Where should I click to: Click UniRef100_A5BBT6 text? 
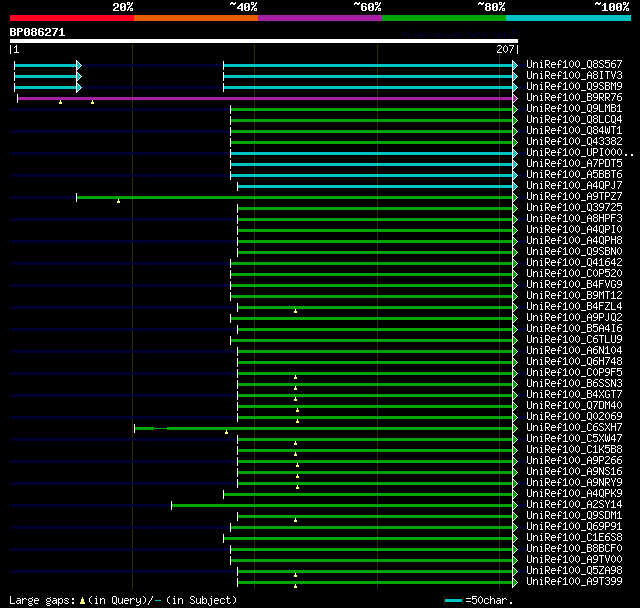click(x=574, y=175)
